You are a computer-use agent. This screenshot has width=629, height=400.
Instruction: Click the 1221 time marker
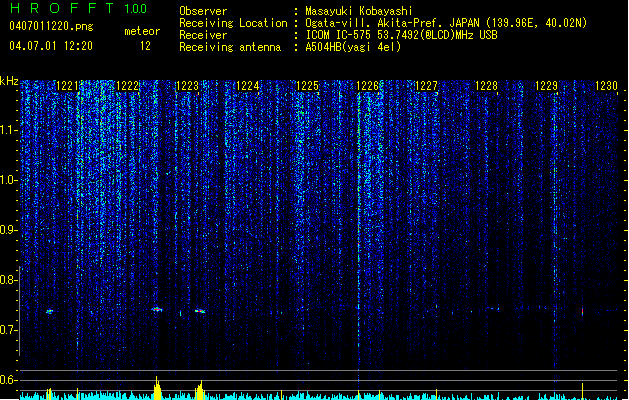(67, 86)
